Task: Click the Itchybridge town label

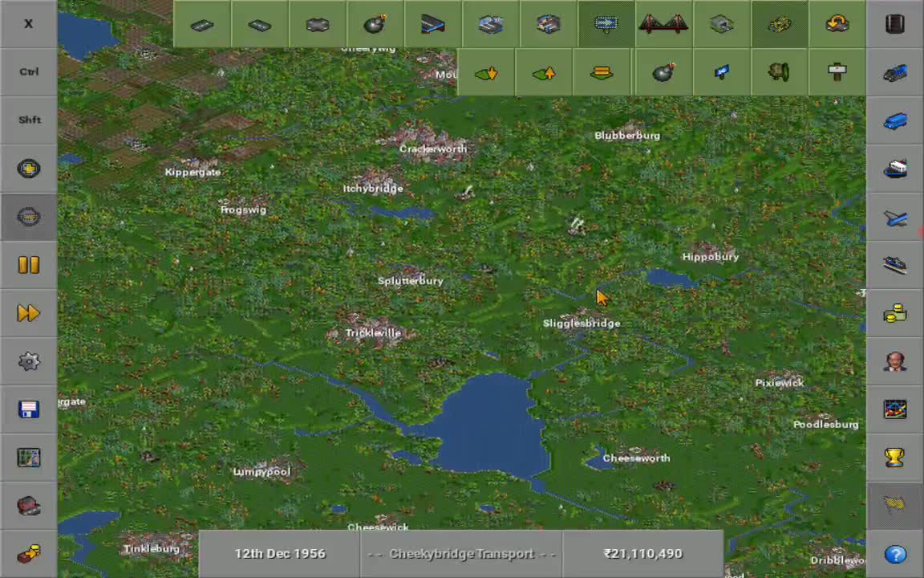Action: (x=373, y=189)
